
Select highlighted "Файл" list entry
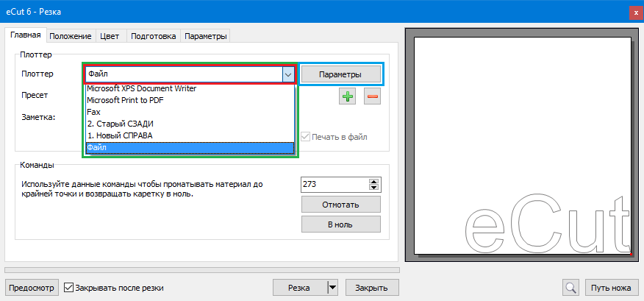coord(190,147)
